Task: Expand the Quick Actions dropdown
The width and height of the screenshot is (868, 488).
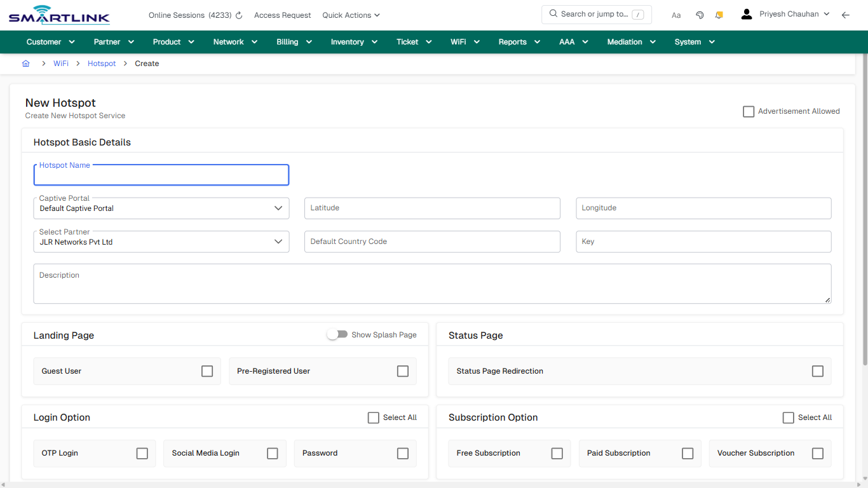Action: 351,15
